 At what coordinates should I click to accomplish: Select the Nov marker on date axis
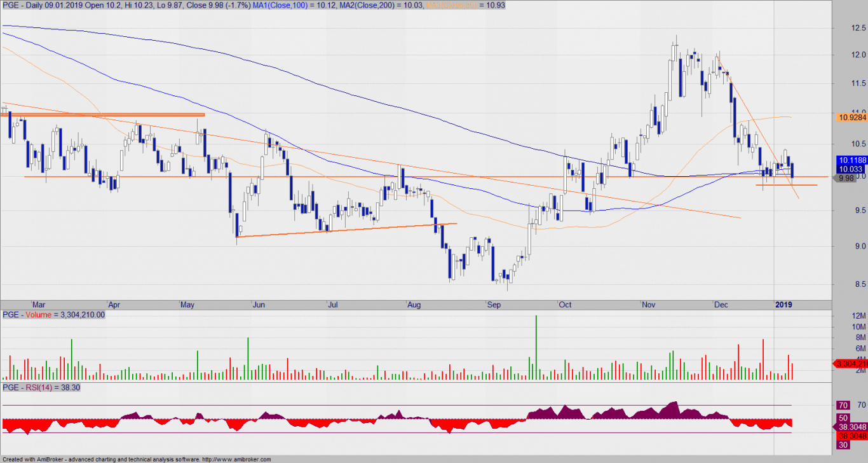point(648,305)
